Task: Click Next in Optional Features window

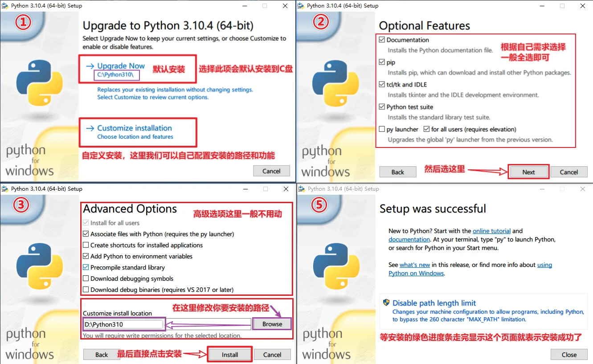Action: (x=528, y=172)
